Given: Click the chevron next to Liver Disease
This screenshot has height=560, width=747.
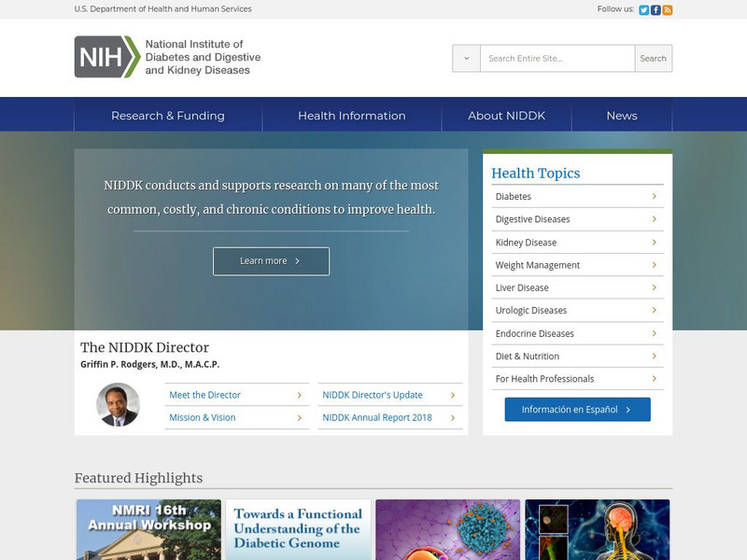Looking at the screenshot, I should (655, 287).
